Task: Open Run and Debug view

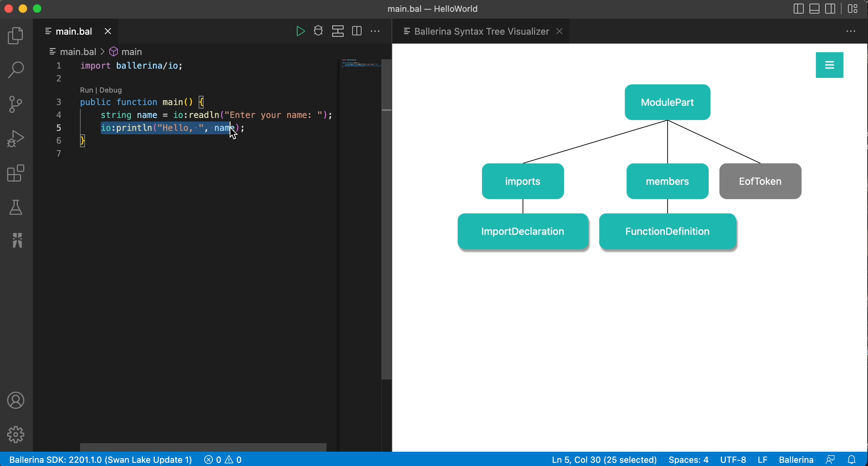Action: [x=16, y=139]
